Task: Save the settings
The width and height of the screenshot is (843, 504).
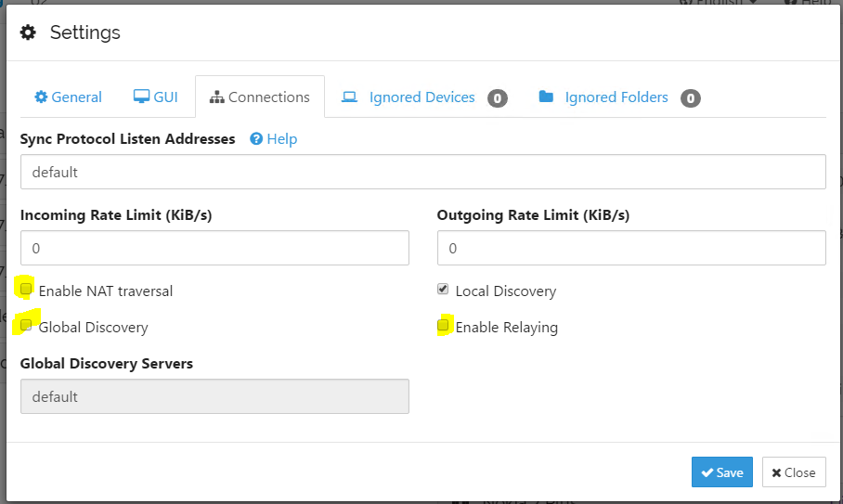Action: point(721,472)
